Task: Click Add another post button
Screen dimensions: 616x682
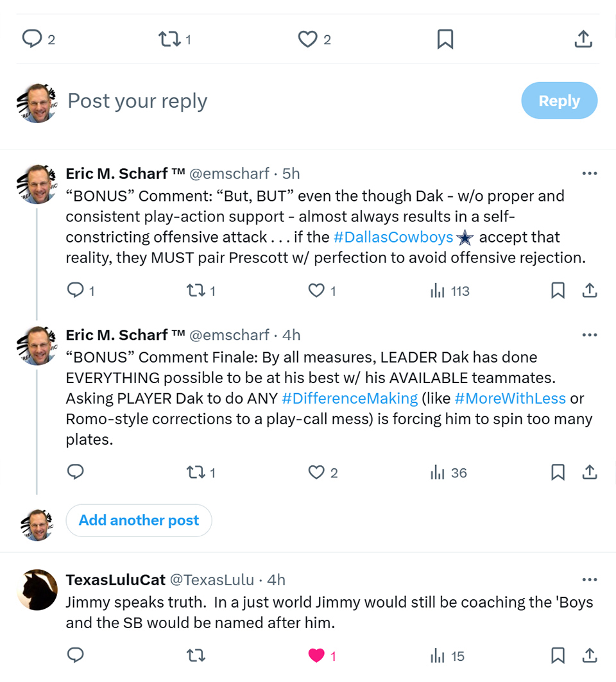Action: point(139,520)
